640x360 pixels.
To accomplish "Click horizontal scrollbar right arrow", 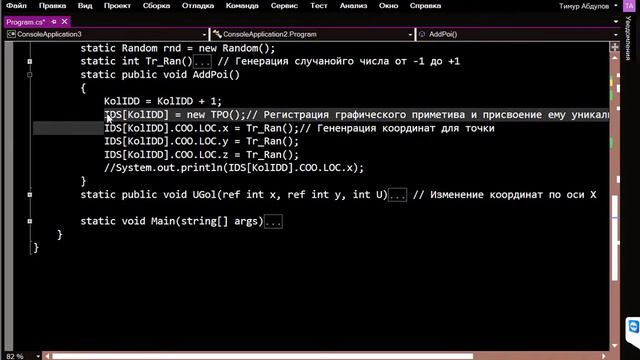I will 604,356.
